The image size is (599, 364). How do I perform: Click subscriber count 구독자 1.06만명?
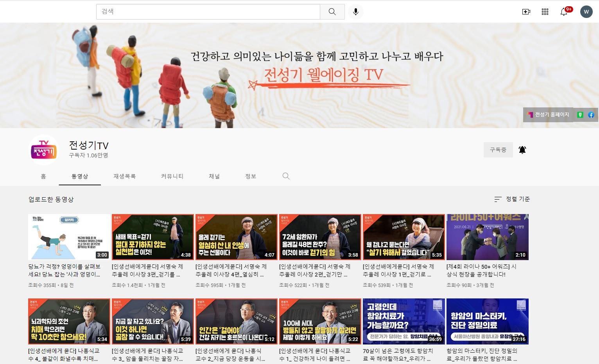click(88, 155)
